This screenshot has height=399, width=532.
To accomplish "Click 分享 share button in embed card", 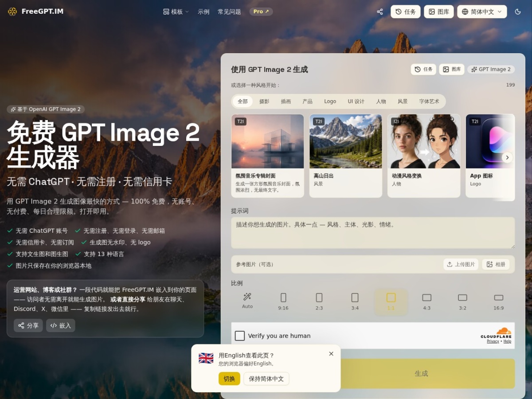I will tap(28, 325).
